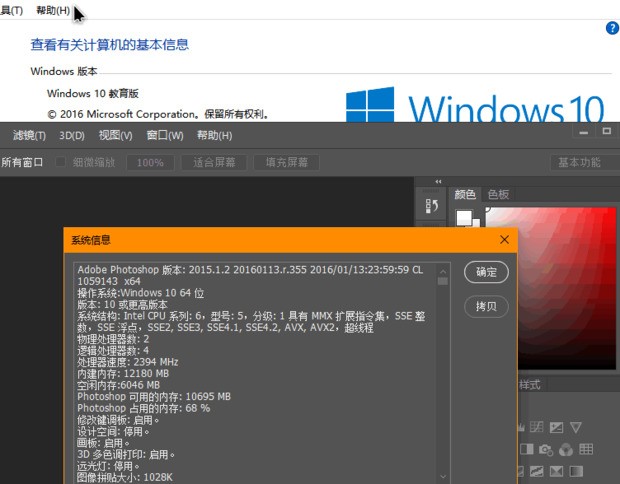The width and height of the screenshot is (620, 484).
Task: Click the '画板: 启用' line
Action: (103, 442)
